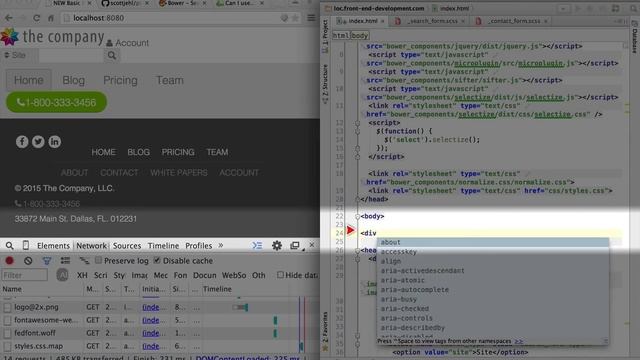Open Chrome hamburger menu
The height and width of the screenshot is (360, 640).
point(311,18)
